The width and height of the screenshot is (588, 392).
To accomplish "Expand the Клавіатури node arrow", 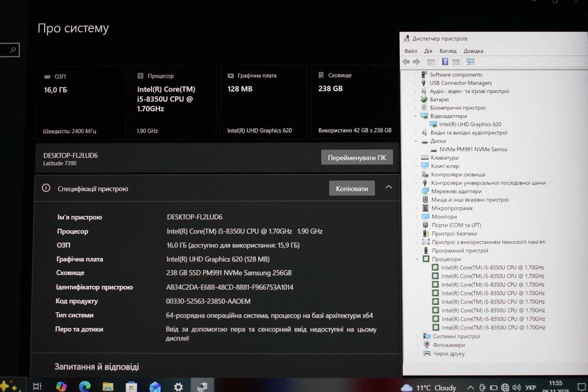I will tap(416, 158).
